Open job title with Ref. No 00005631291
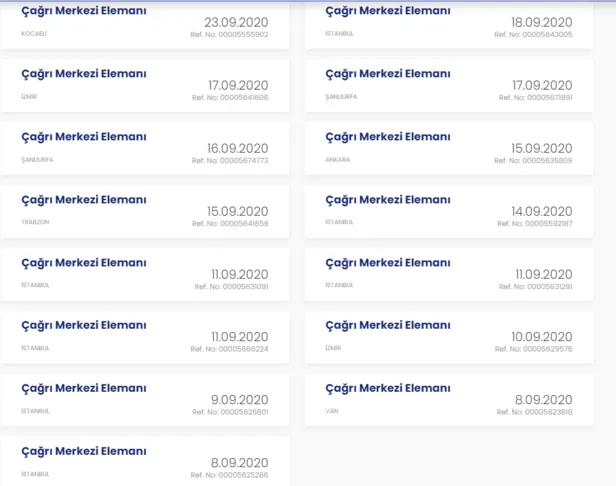Screen dimensions: 616x486 pos(388,263)
